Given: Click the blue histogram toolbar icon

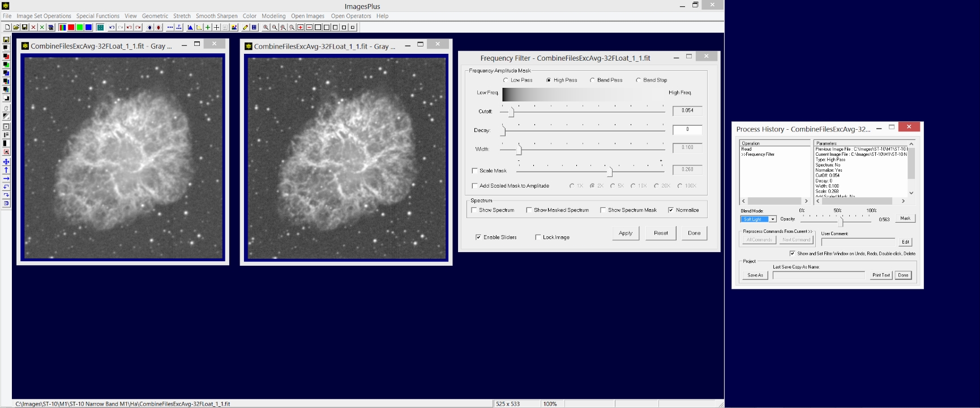Looking at the screenshot, I should (190, 27).
